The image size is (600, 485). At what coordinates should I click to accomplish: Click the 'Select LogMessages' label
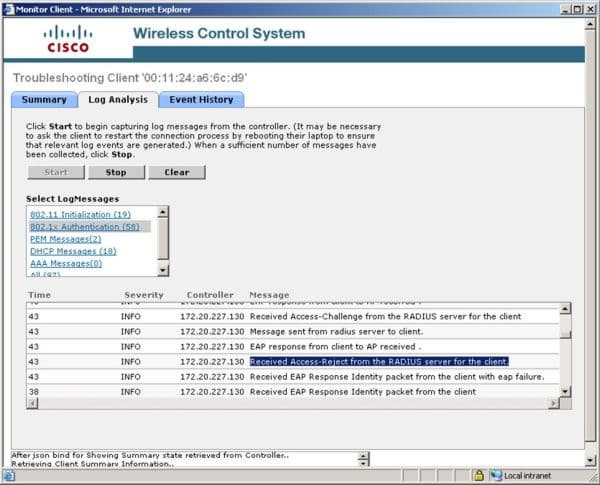click(73, 199)
